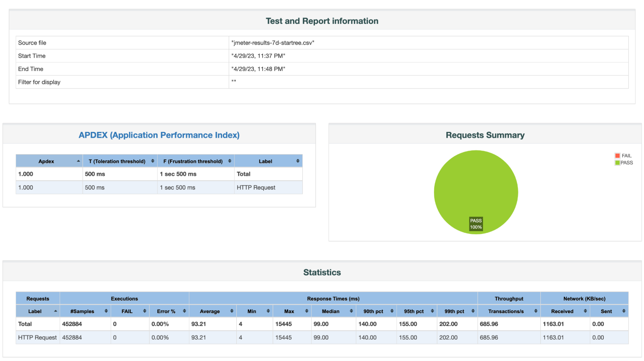
Task: Click Total row throughput 685.96
Action: pos(489,324)
